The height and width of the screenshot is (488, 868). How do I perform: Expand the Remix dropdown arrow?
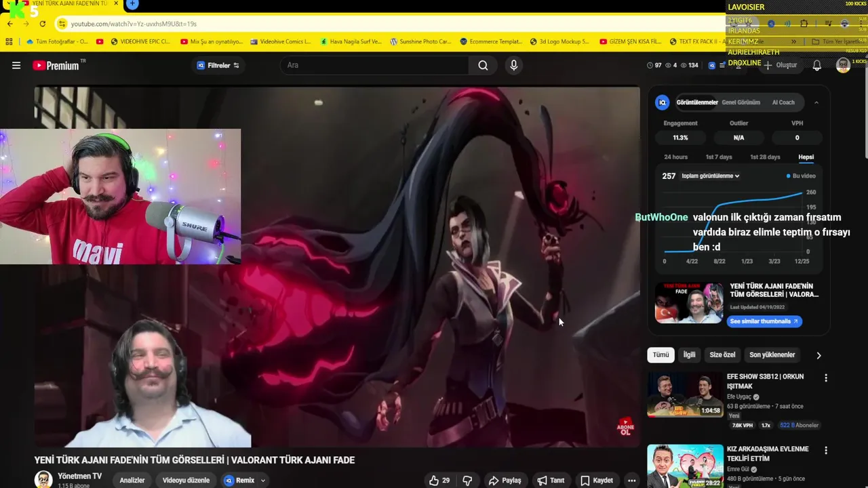pyautogui.click(x=262, y=481)
